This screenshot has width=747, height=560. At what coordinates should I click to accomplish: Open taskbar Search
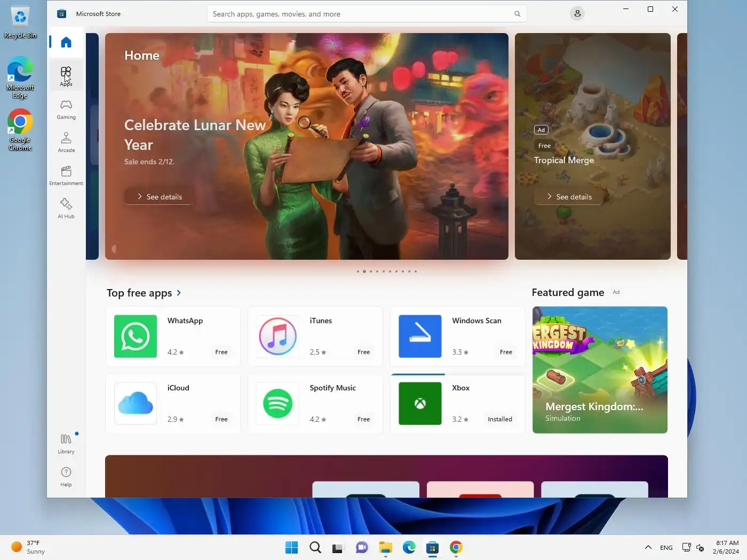pos(315,547)
